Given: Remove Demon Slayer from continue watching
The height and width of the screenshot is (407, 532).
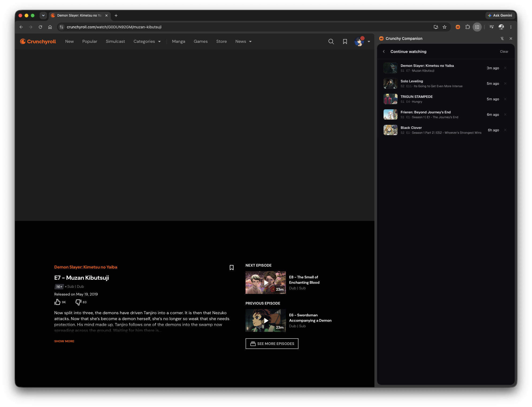Looking at the screenshot, I should 505,68.
